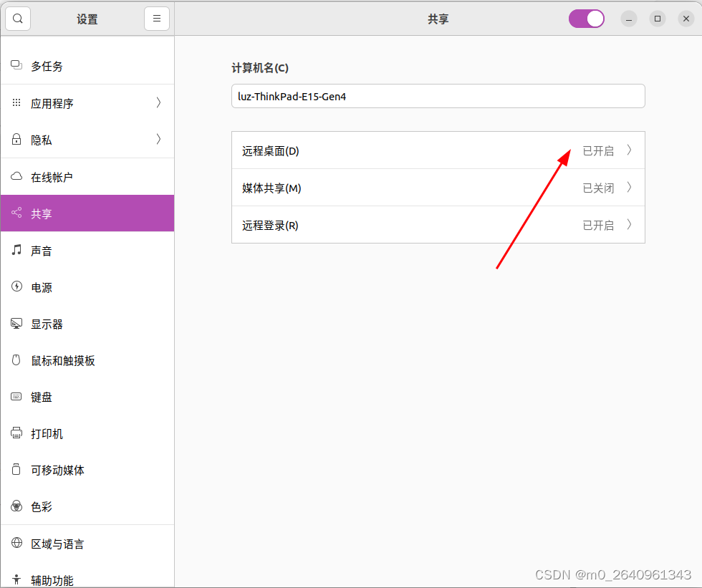Click the 打印机 printer icon

tap(16, 433)
